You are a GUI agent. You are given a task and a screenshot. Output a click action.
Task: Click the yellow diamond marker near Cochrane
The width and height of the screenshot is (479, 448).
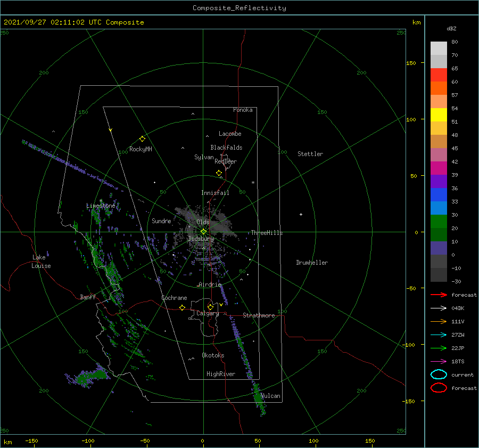pyautogui.click(x=182, y=307)
